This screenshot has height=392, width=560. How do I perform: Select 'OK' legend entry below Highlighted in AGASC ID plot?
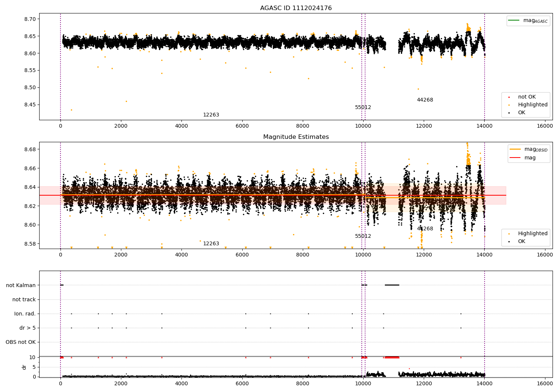tap(522, 113)
